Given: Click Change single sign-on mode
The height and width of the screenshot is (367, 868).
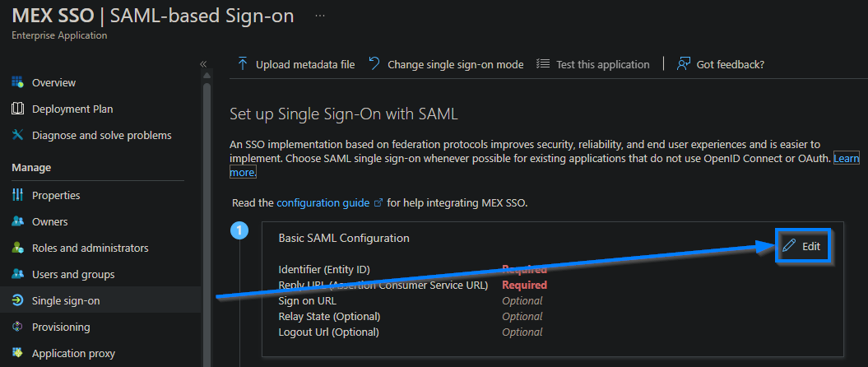Looking at the screenshot, I should coord(446,64).
